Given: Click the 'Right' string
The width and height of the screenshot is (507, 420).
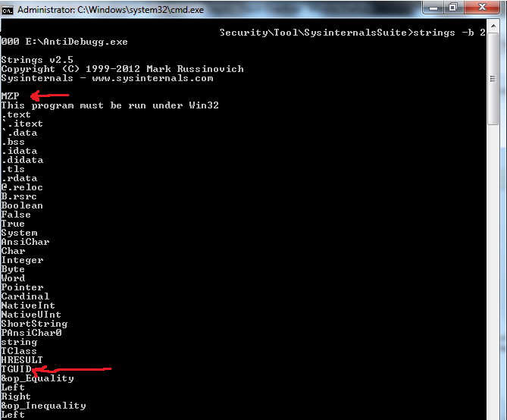Looking at the screenshot, I should tap(16, 396).
